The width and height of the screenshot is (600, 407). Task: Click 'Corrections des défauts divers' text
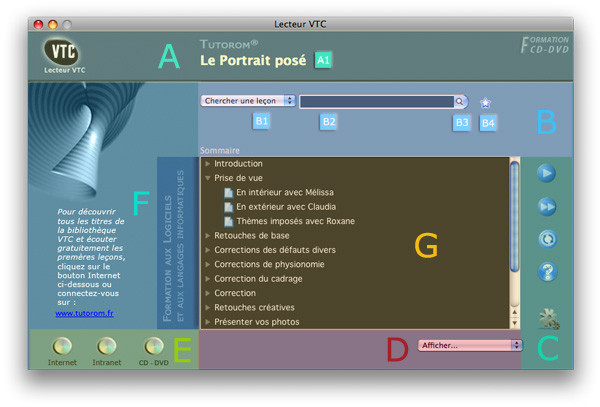point(275,250)
